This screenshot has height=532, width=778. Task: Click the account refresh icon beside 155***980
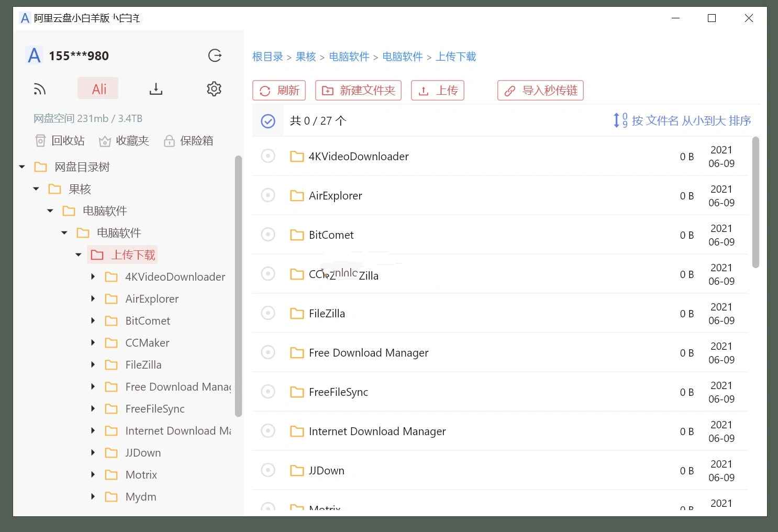[x=215, y=56]
